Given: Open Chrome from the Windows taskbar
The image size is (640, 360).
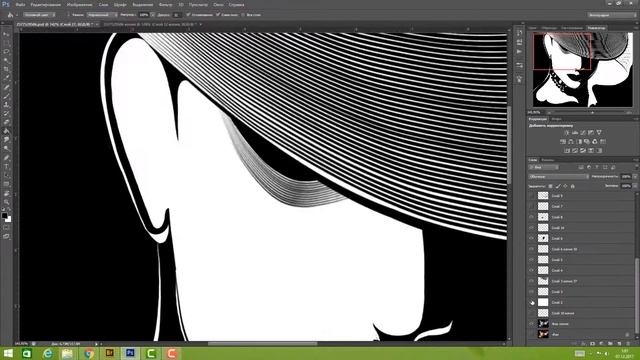Looking at the screenshot, I should tap(89, 353).
